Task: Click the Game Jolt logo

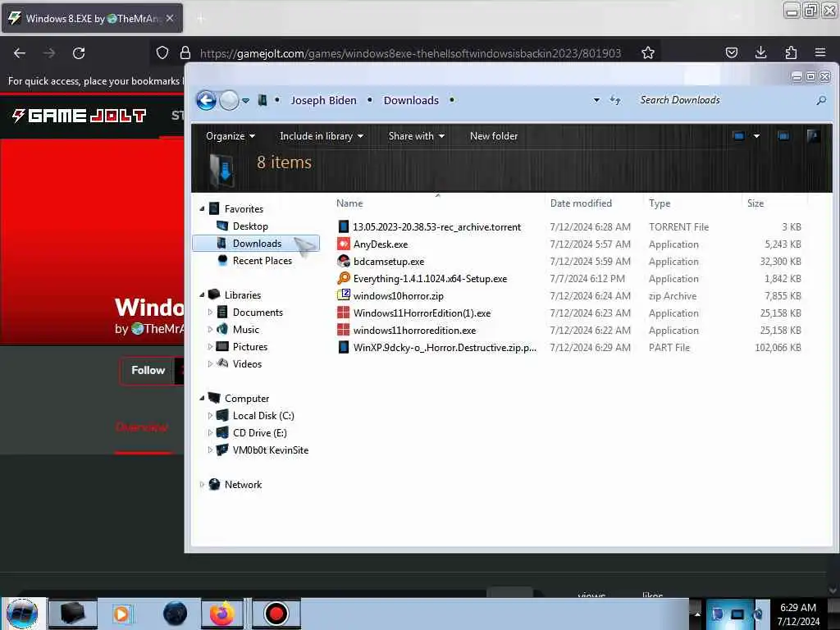Action: (79, 115)
